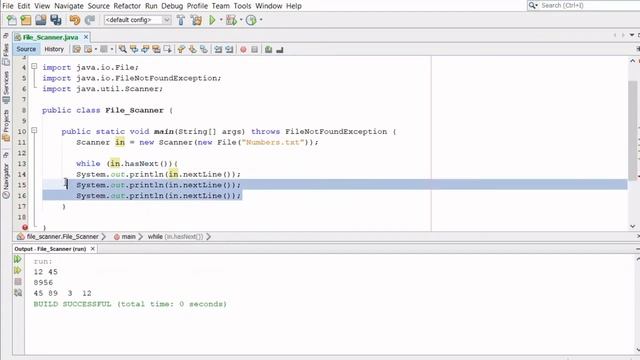Click the Save All toolbar icon
640x360 pixels.
(x=56, y=20)
